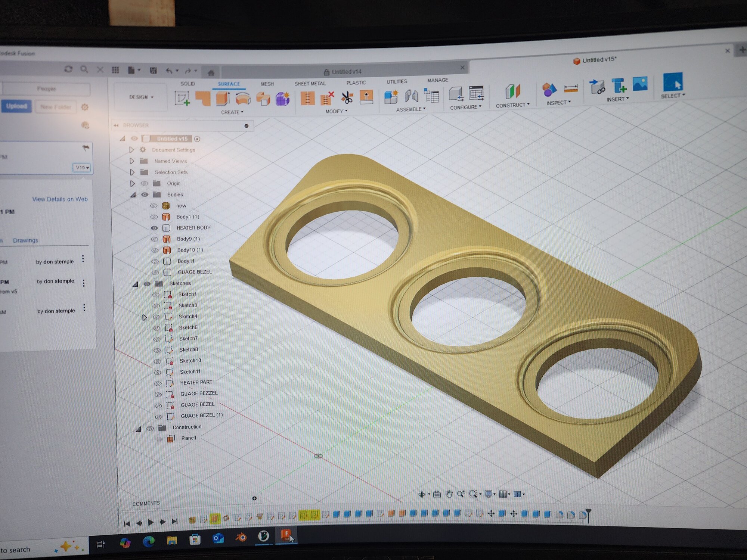
Task: Play the timeline animation
Action: click(151, 522)
